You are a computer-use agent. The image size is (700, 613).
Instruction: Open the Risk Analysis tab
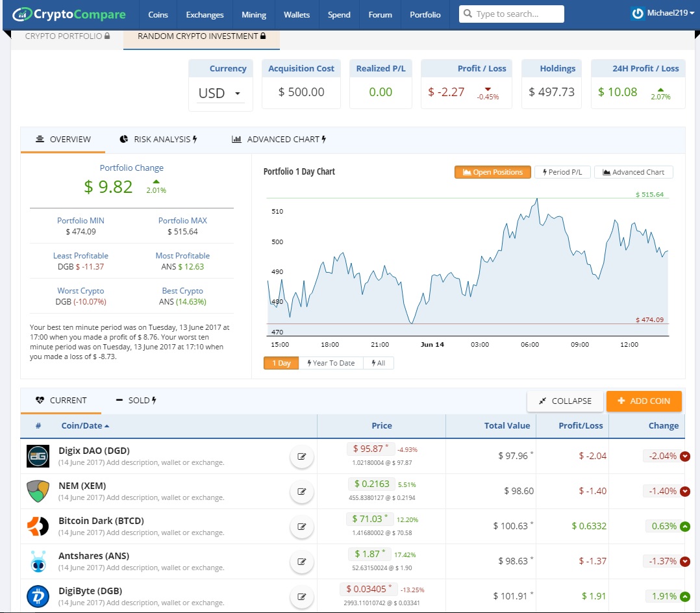pos(158,140)
